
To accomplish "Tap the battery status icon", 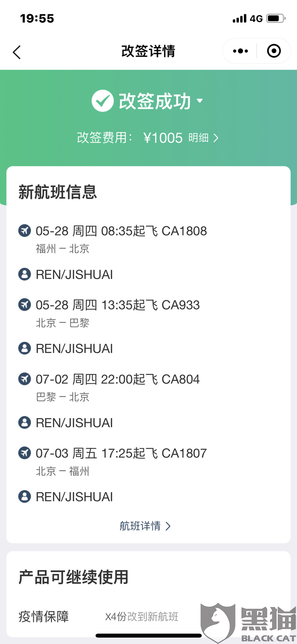I will pos(275,18).
